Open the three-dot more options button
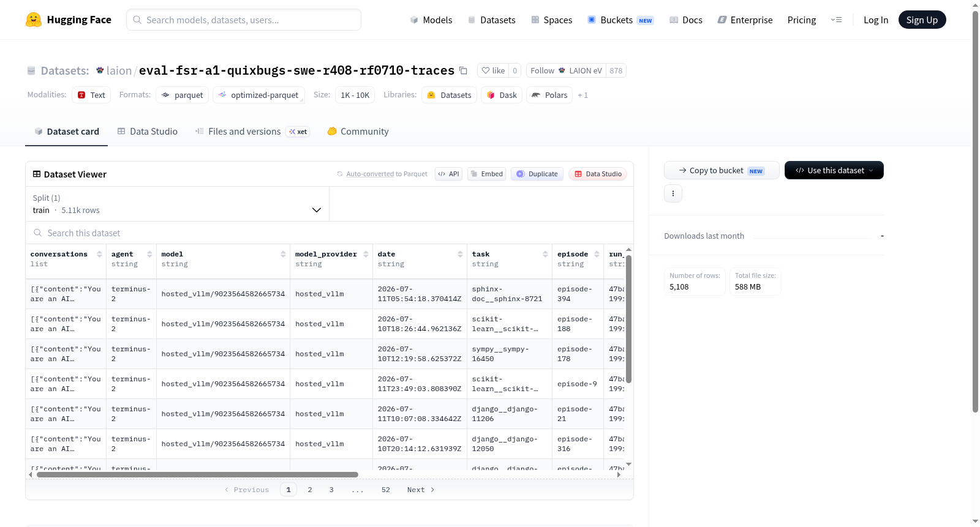Image resolution: width=980 pixels, height=527 pixels. [673, 193]
